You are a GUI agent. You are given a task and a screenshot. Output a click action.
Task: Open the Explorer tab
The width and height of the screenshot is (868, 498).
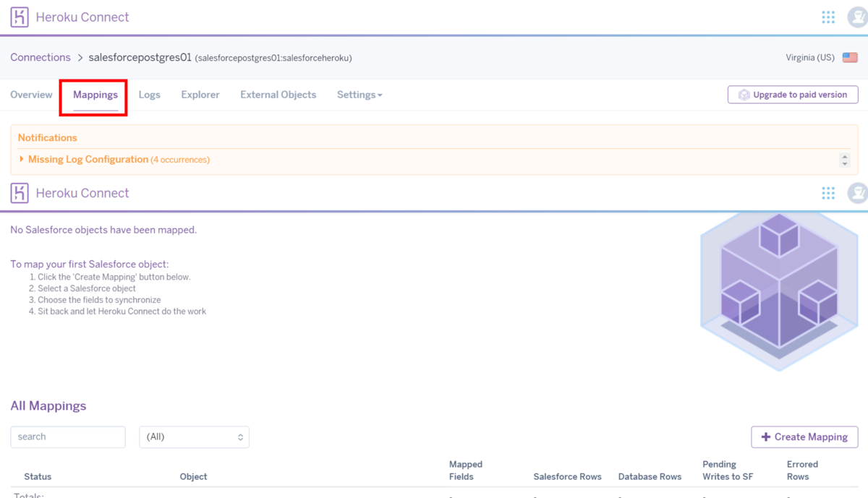200,95
